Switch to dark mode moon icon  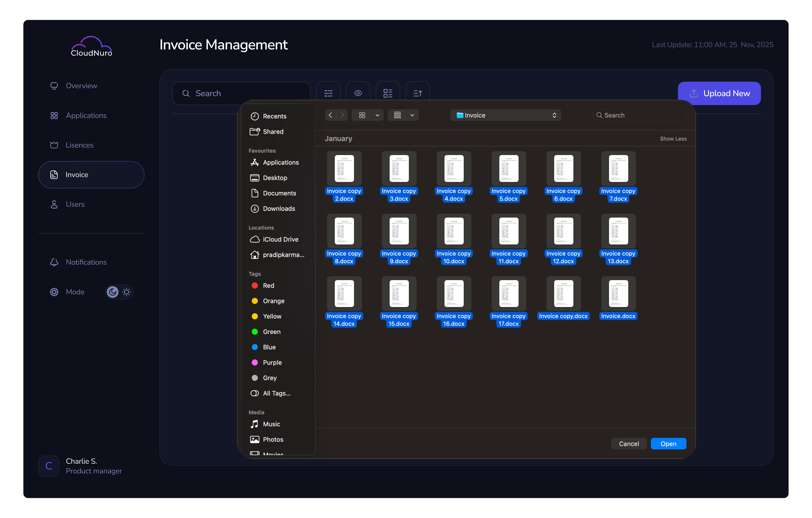coord(113,292)
